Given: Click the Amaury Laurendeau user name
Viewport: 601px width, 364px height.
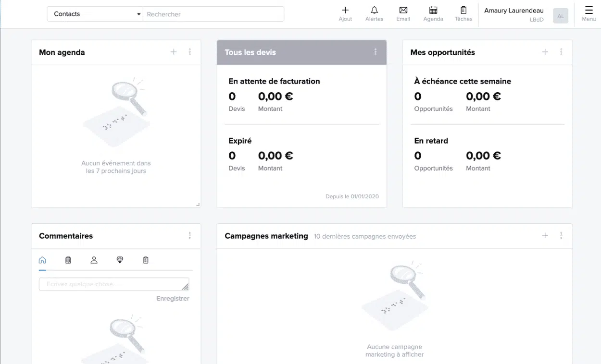Looking at the screenshot, I should (514, 11).
